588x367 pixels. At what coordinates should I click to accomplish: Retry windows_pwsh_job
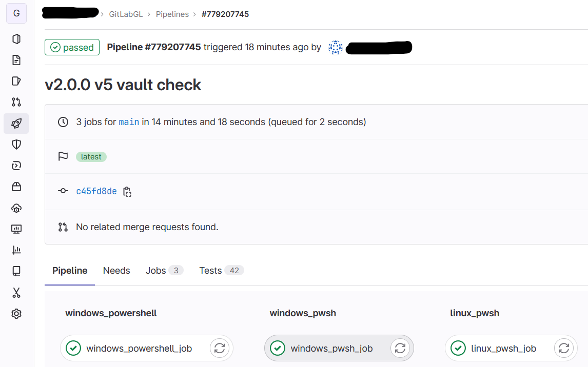coord(400,348)
